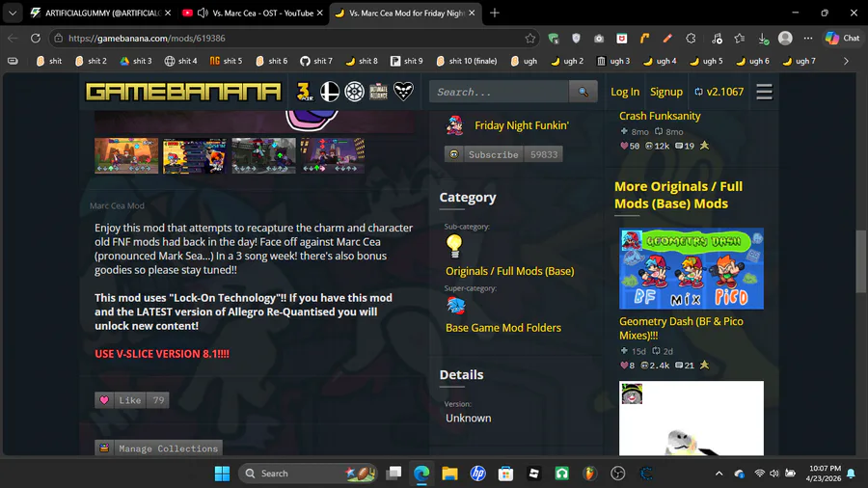Open the Task View taskbar icon
The height and width of the screenshot is (488, 868).
click(x=393, y=474)
